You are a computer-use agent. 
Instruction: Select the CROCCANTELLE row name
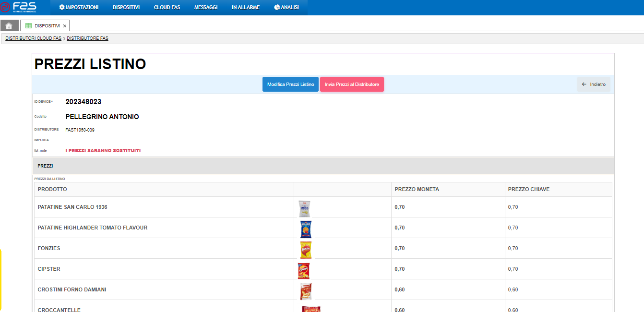coord(59,310)
